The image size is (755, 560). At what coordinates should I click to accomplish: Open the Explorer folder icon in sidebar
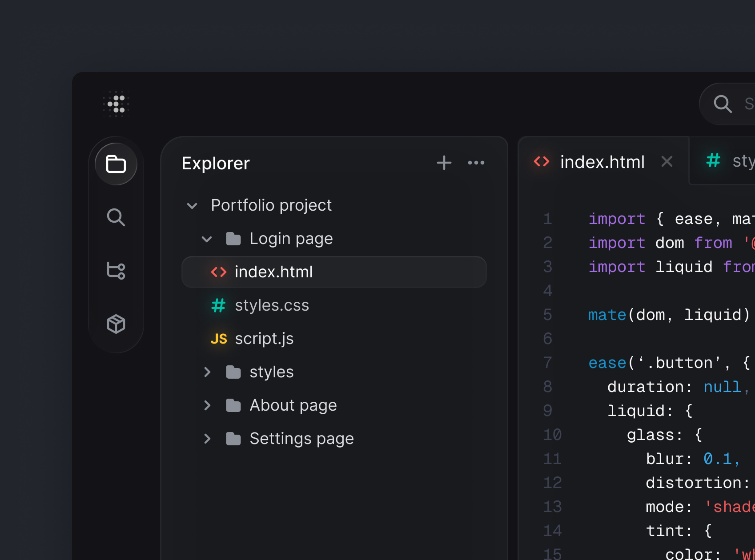point(116,164)
